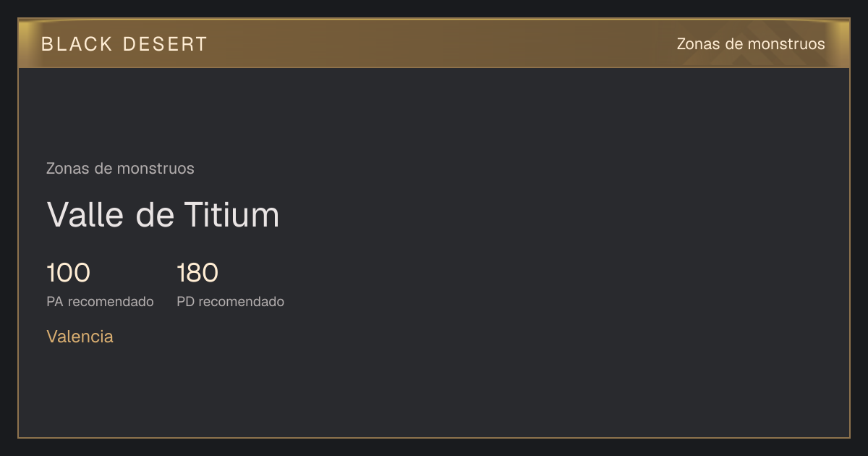Open the Valencia region link
Screen dimensions: 868x456
click(x=80, y=337)
